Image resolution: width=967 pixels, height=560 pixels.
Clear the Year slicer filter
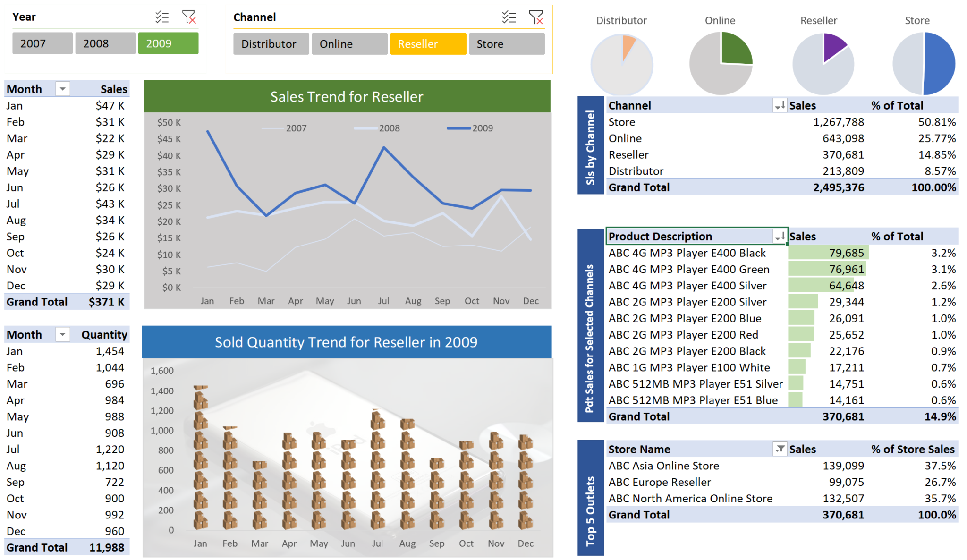coord(189,17)
